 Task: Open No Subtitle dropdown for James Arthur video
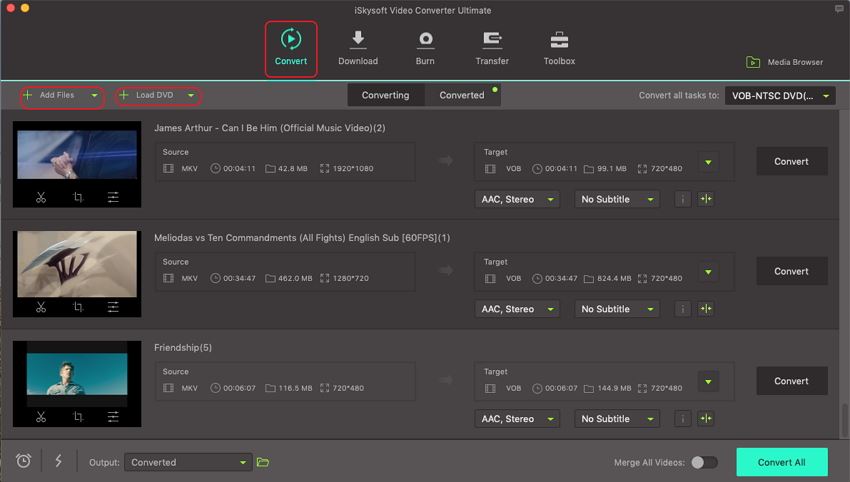(617, 200)
